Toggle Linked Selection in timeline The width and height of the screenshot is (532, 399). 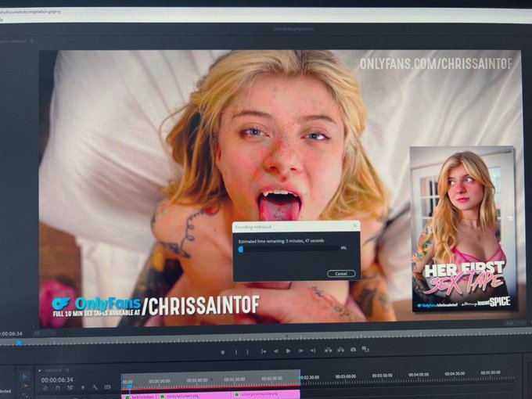(70, 387)
